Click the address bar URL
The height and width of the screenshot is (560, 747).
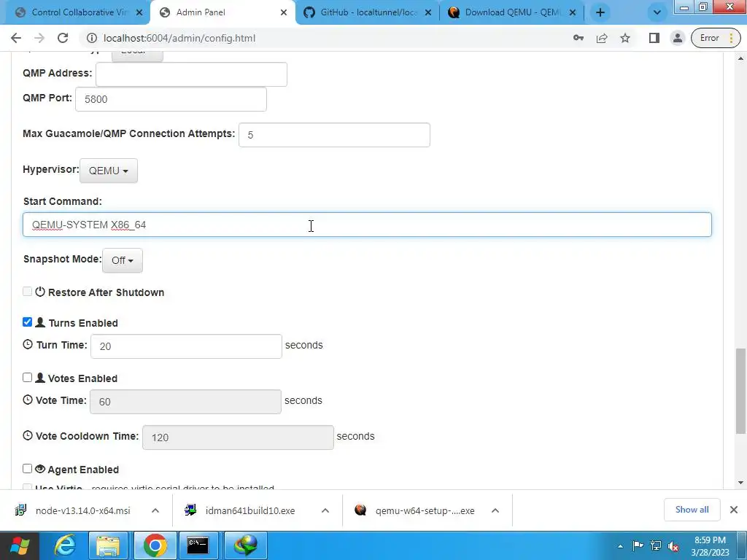[179, 38]
